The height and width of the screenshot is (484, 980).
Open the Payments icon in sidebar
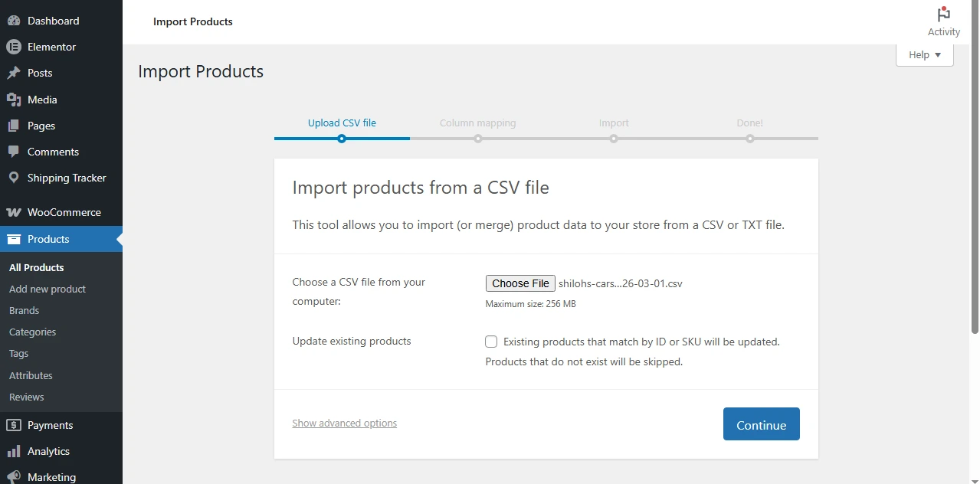coord(15,424)
